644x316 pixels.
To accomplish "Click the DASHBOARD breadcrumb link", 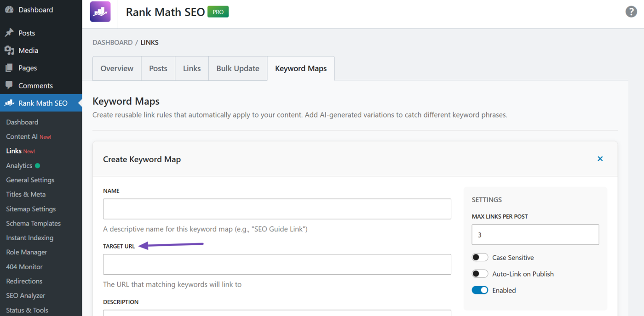I will (112, 42).
